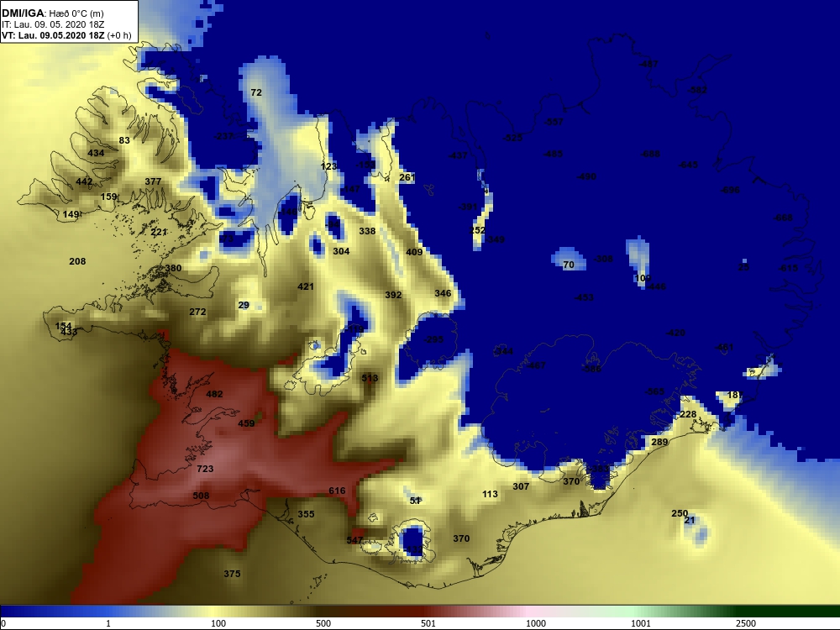The height and width of the screenshot is (630, 840).
Task: Click the map value '421'
Action: [x=306, y=286]
